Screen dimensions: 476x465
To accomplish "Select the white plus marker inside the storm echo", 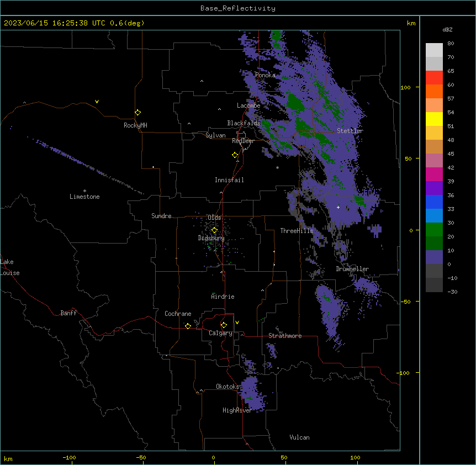I will click(338, 207).
